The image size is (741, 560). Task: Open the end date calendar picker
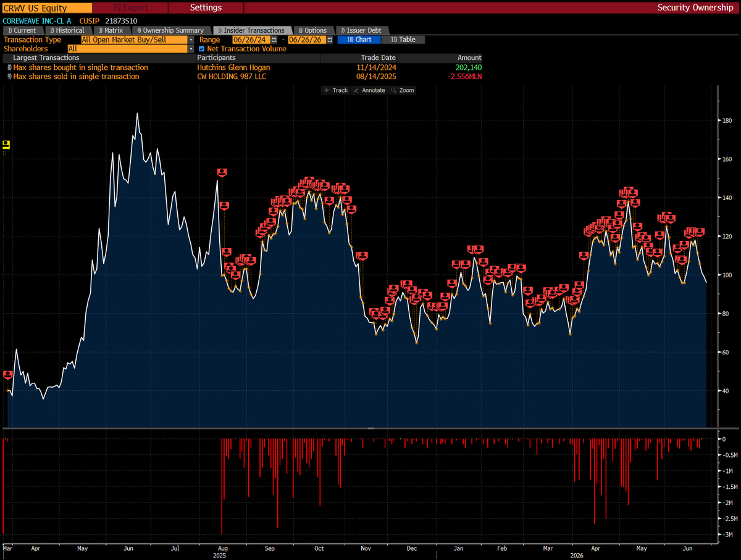click(x=329, y=40)
